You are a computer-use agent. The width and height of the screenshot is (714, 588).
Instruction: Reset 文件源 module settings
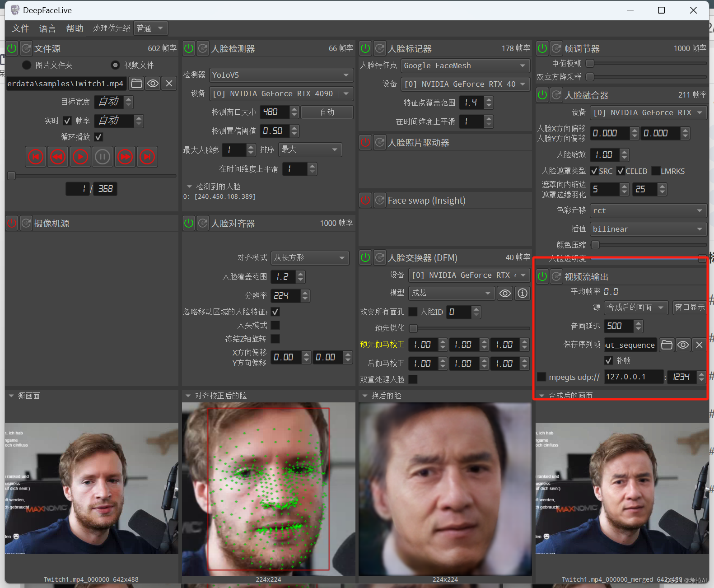tap(26, 48)
